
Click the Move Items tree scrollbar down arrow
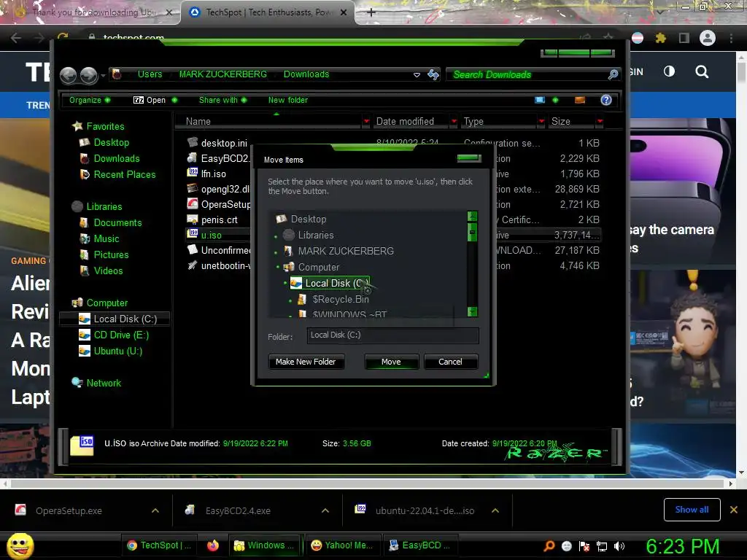tap(472, 311)
